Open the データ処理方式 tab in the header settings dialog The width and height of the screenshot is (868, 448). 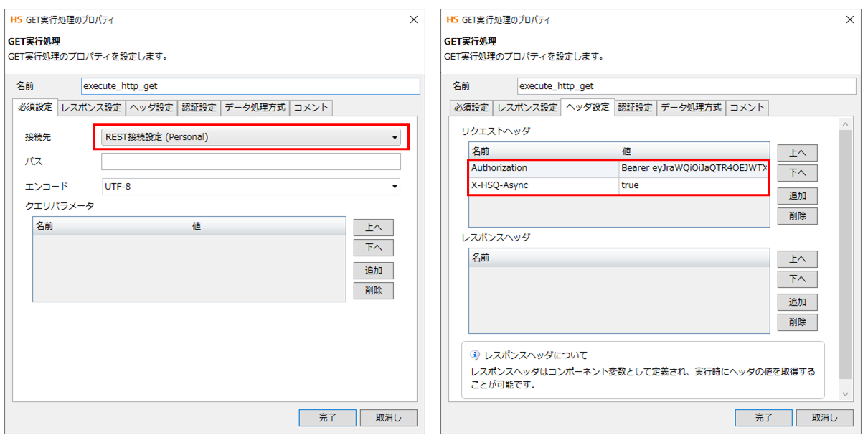coord(691,108)
